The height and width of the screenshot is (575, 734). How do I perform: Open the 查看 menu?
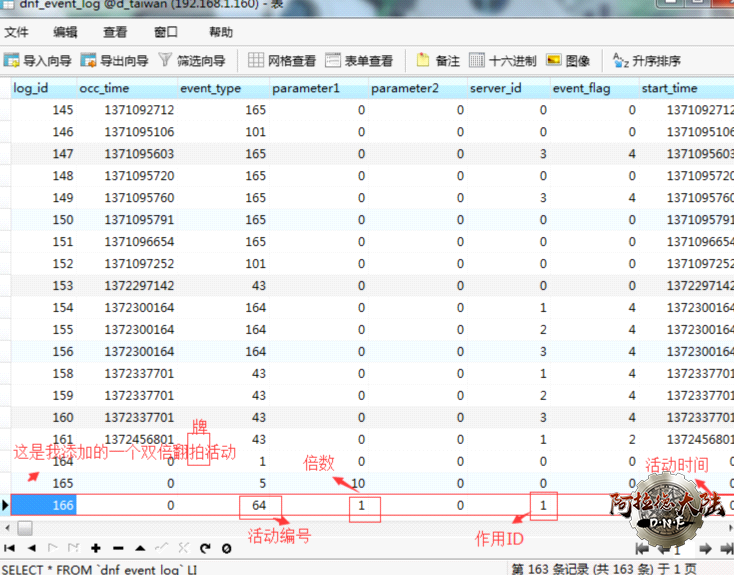tap(115, 32)
